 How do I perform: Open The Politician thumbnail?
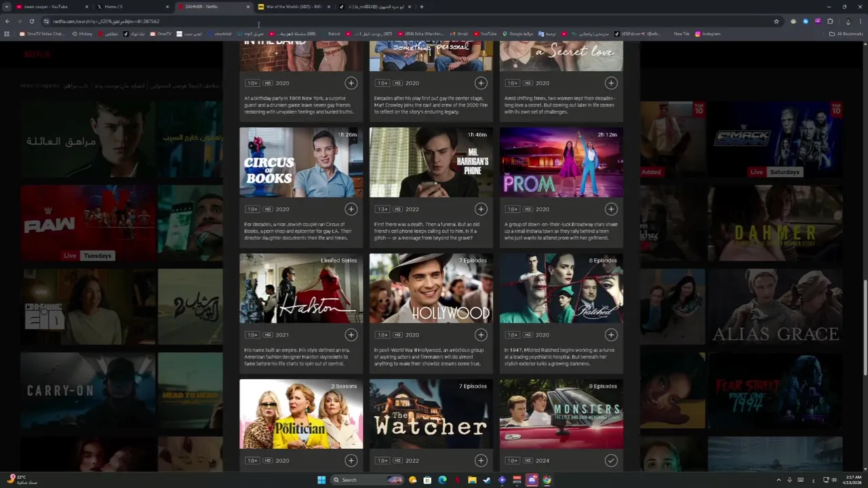301,415
